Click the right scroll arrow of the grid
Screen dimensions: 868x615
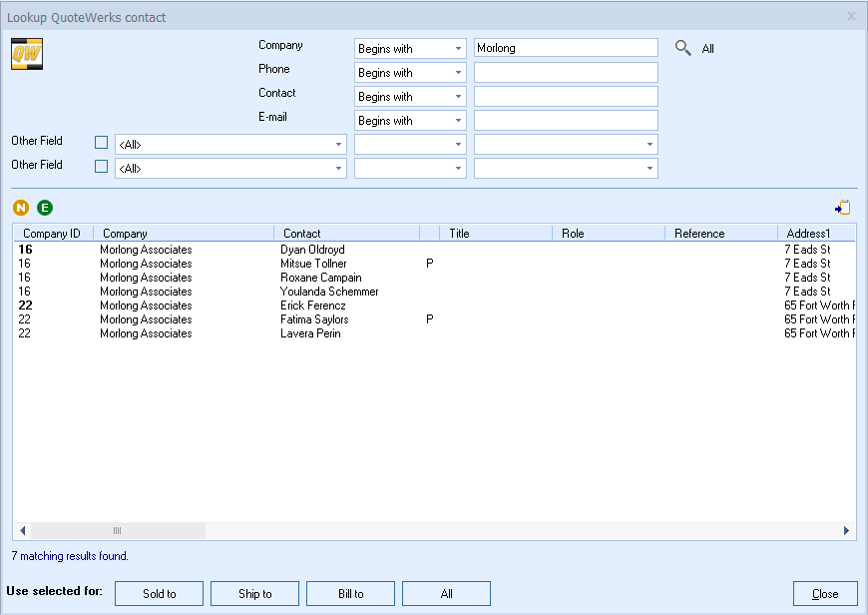coord(847,531)
